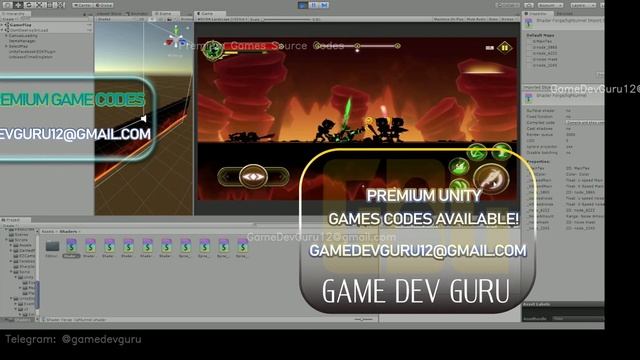
Task: Open the Collab dropdown
Action: pos(508,5)
